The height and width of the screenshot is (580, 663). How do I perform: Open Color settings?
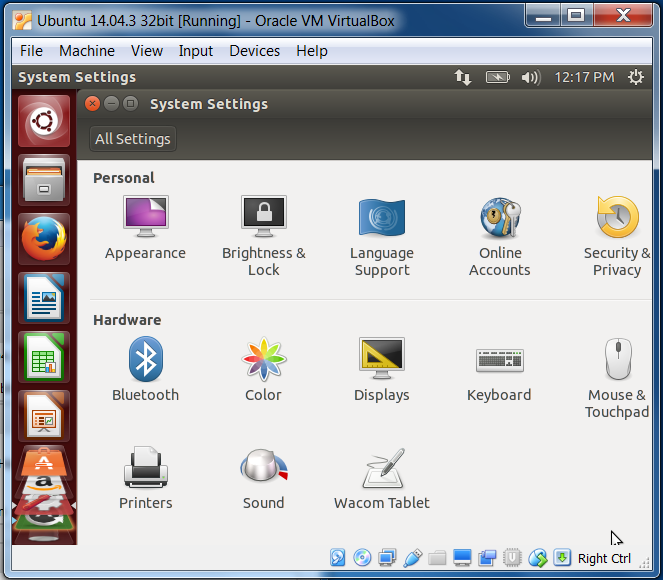263,369
